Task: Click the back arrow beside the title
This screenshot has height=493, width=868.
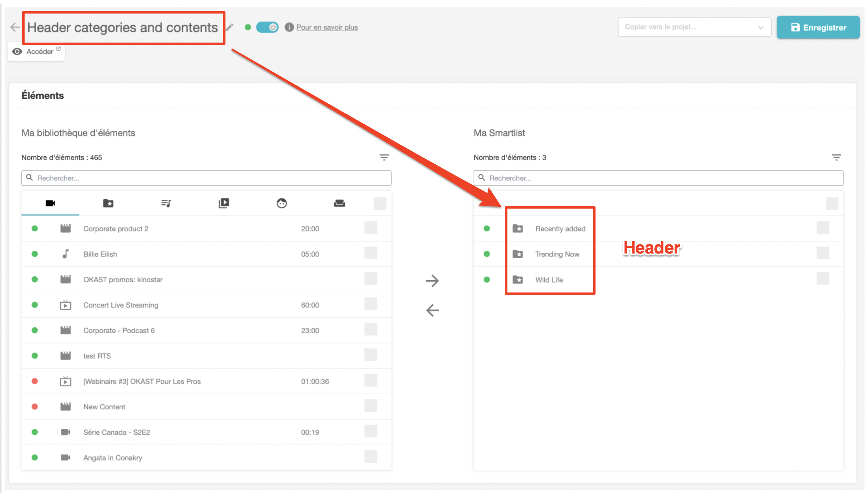Action: [x=15, y=27]
